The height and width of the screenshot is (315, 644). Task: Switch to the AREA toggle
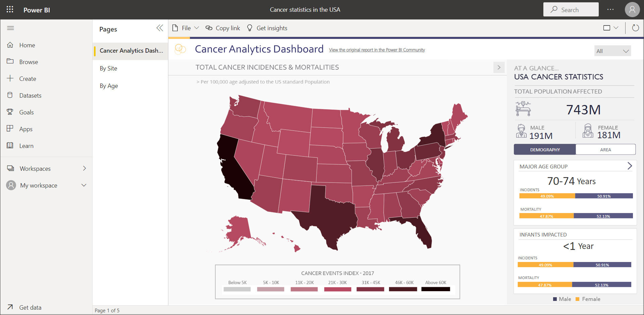coord(605,149)
